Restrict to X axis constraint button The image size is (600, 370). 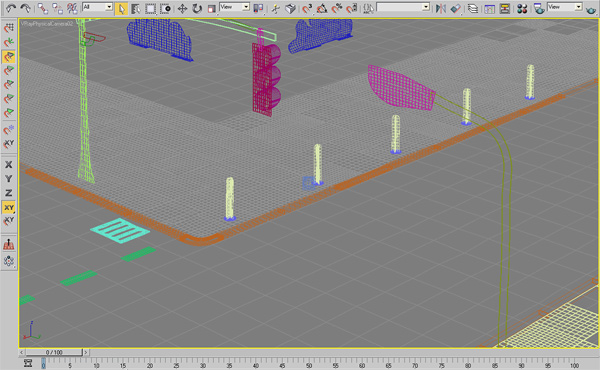pos(8,165)
